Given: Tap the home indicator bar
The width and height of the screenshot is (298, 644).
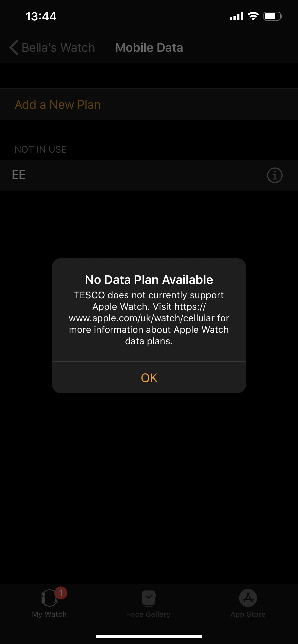Looking at the screenshot, I should [x=149, y=636].
